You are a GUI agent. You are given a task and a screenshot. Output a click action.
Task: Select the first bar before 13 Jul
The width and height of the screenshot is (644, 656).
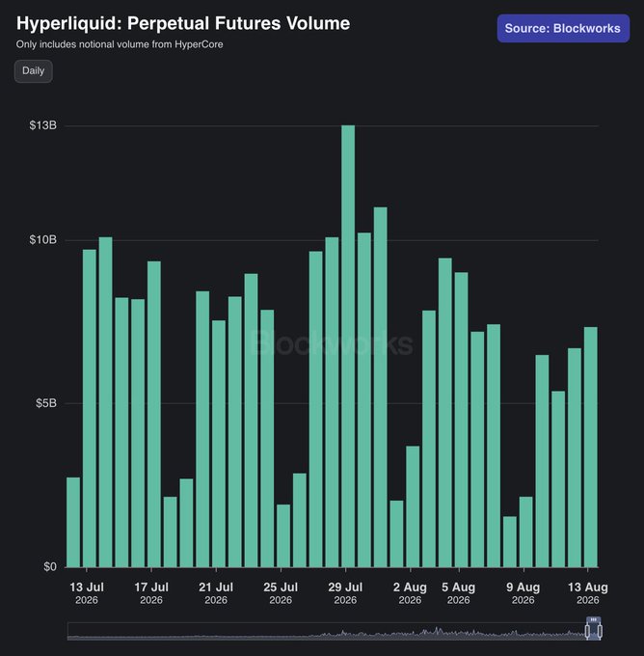[73, 522]
